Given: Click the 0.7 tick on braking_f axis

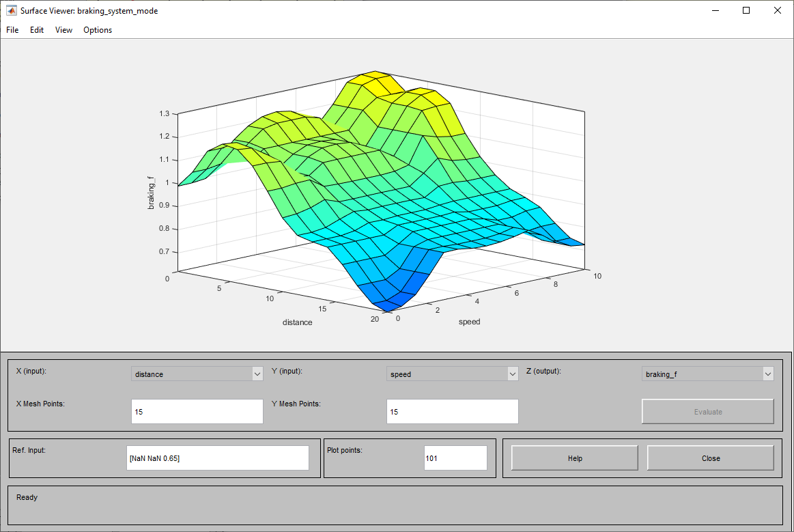Looking at the screenshot, I should coord(164,251).
